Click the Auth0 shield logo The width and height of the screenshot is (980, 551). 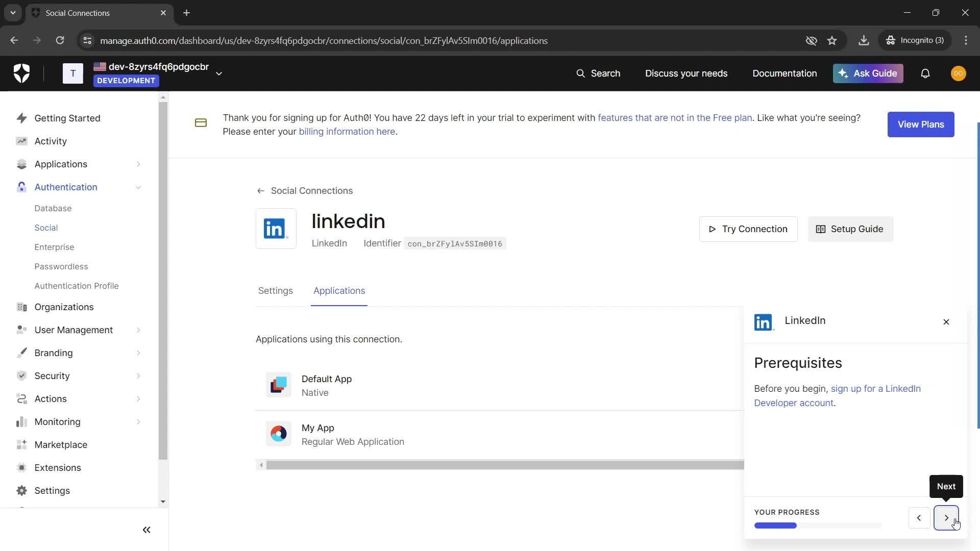click(21, 73)
